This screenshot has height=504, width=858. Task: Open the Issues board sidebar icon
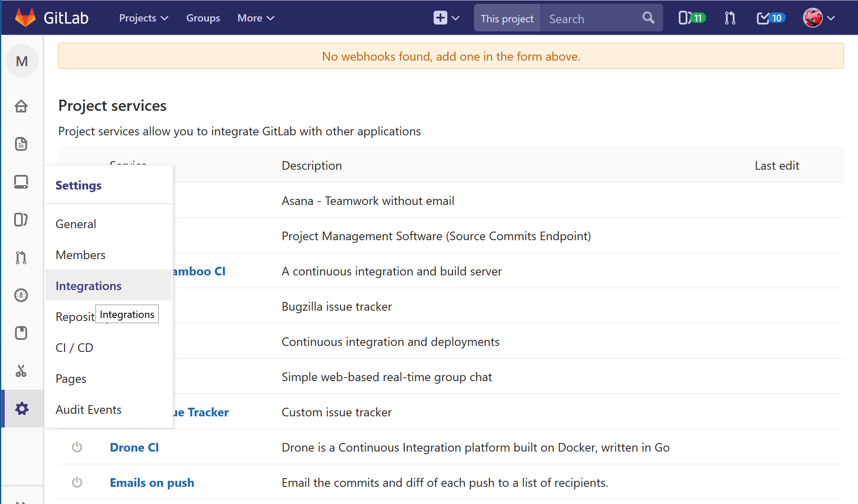[x=21, y=220]
